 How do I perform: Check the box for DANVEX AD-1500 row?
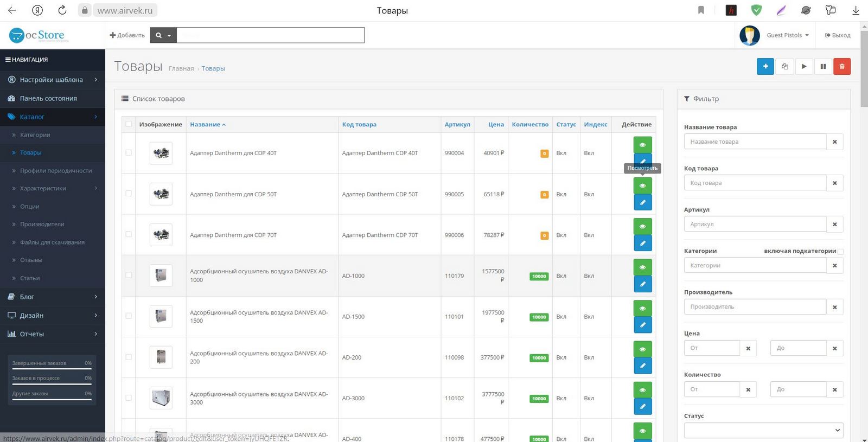(129, 316)
